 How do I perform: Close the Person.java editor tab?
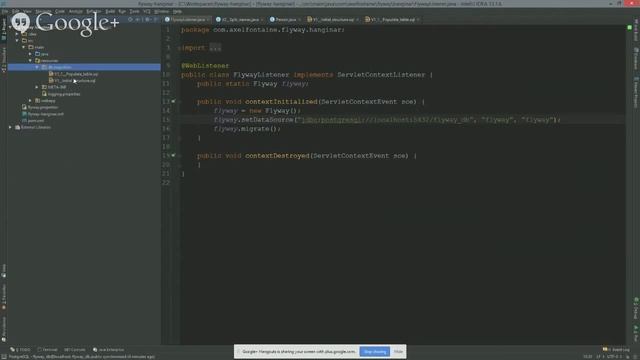click(x=299, y=20)
